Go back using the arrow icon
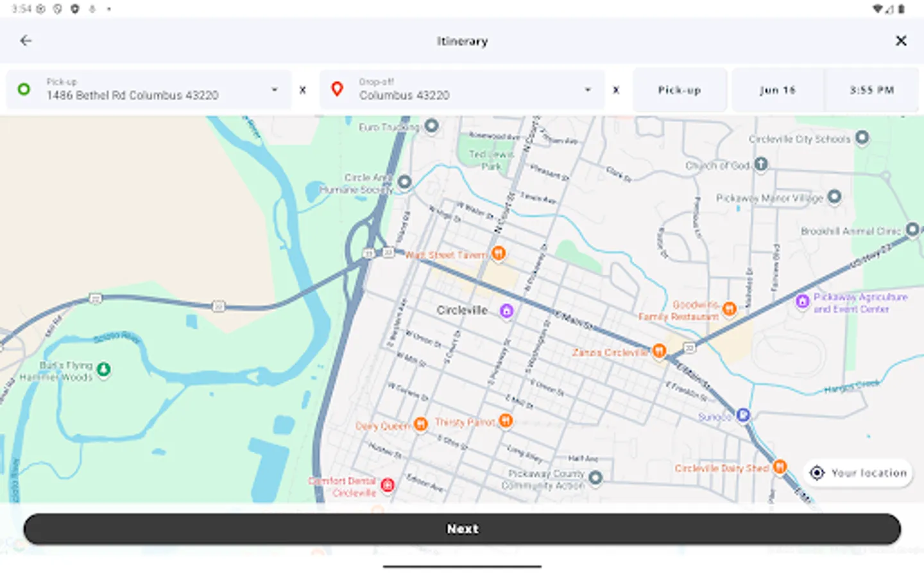924x578 pixels. coord(26,40)
